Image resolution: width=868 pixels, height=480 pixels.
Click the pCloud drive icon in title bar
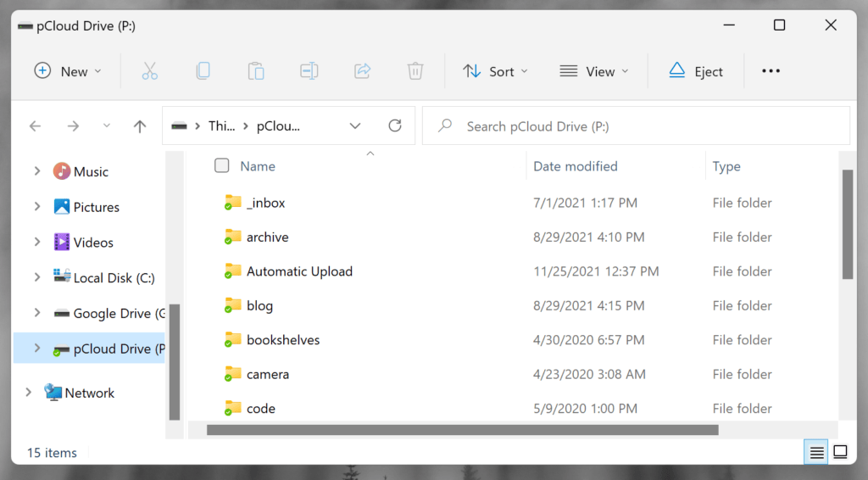25,26
